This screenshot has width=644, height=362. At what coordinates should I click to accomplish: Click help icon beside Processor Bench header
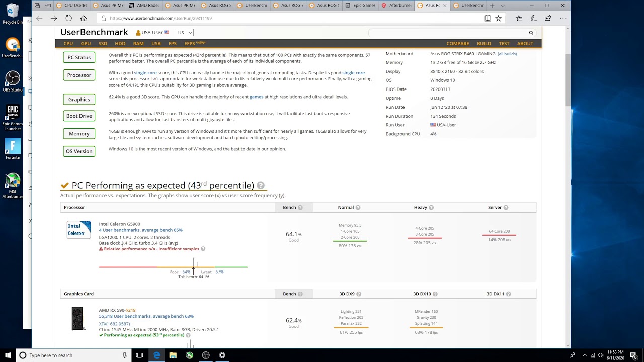click(x=300, y=207)
